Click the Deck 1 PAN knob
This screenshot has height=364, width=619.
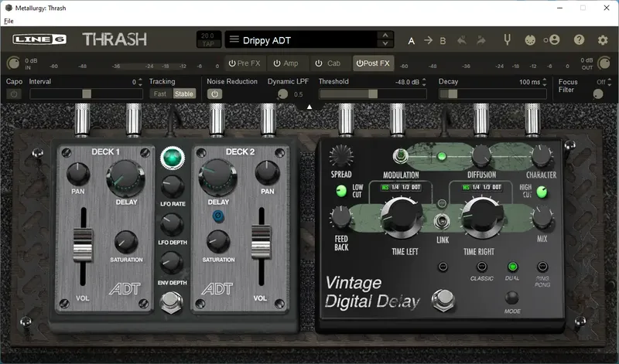(x=78, y=174)
